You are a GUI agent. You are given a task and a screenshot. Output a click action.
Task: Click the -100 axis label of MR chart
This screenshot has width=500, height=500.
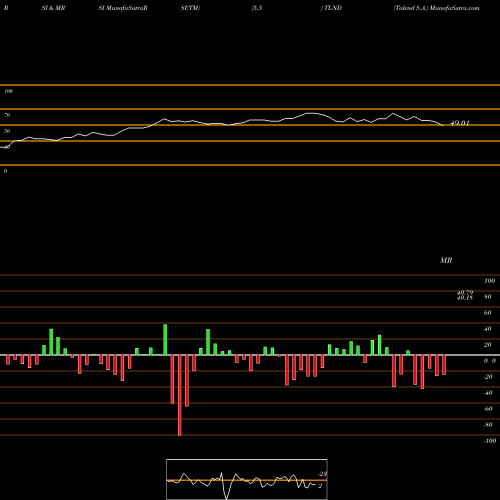490,441
